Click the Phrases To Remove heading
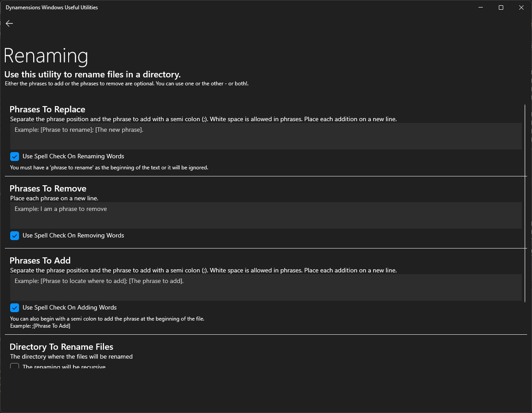 pos(48,188)
